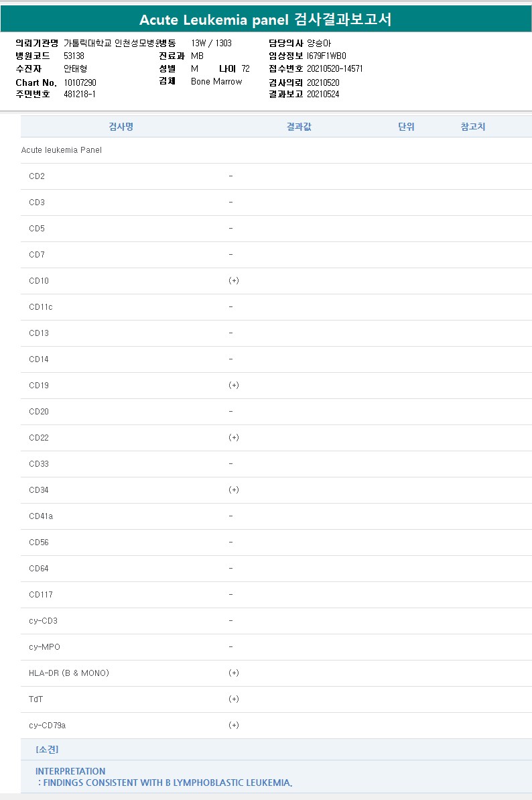Click the 접수번호 value 20210520-14571
This screenshot has height=800, width=532.
click(x=335, y=68)
